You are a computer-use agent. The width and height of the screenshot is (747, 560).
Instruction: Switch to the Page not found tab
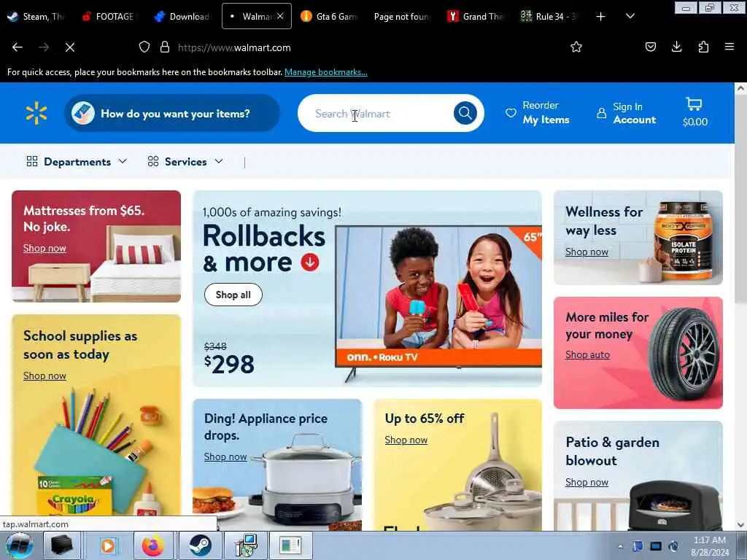403,16
